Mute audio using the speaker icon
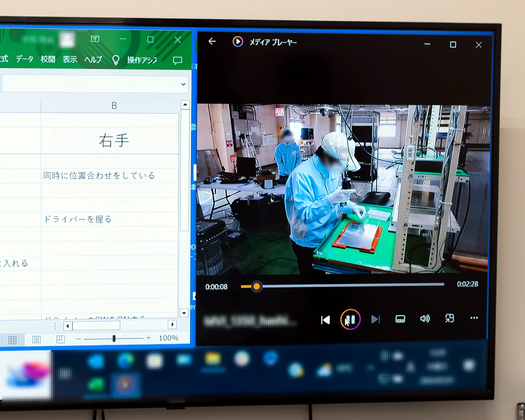 click(x=425, y=319)
